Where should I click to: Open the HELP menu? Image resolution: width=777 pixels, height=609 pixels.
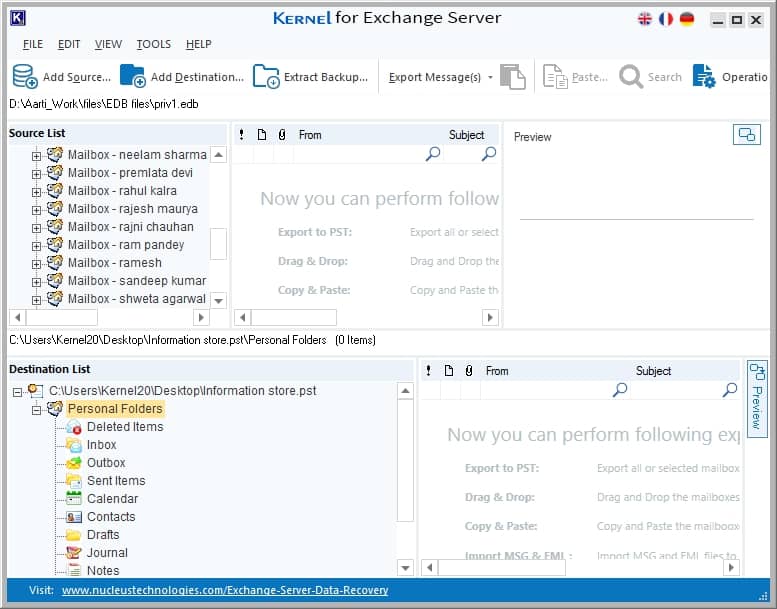point(199,44)
